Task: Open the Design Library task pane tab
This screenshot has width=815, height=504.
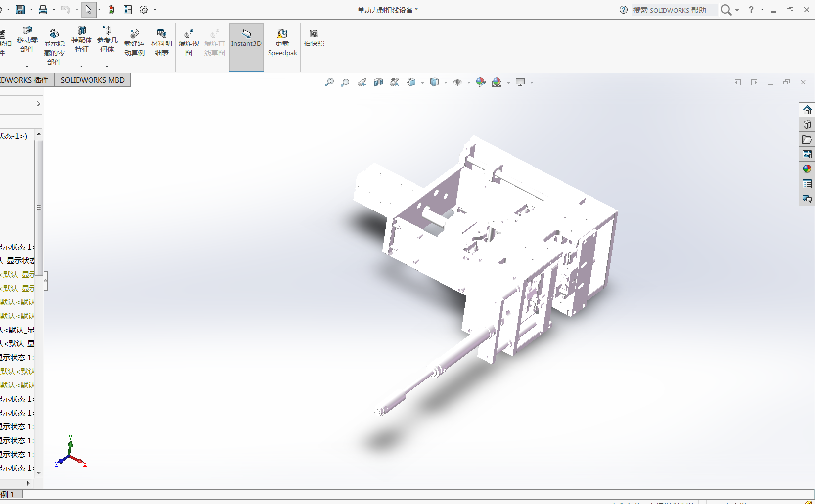Action: click(807, 125)
